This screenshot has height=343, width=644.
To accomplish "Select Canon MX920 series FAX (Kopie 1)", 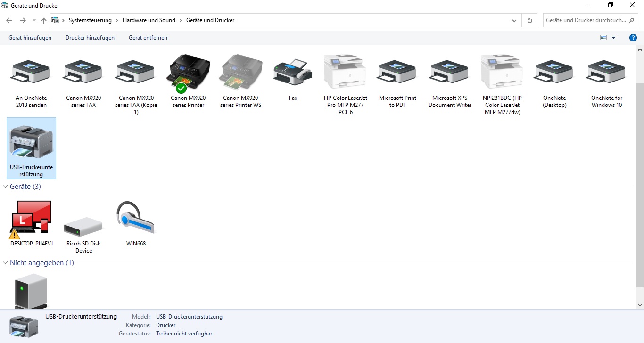I will 136,85.
